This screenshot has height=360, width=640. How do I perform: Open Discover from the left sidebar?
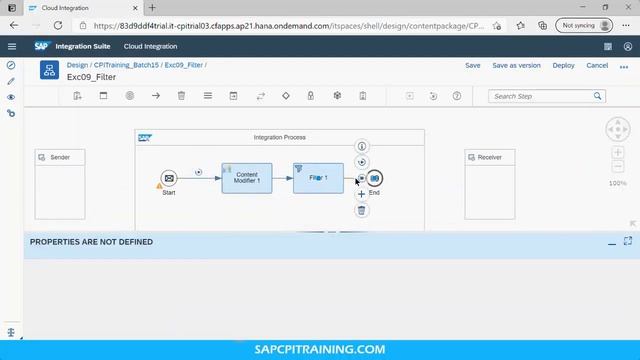[11, 65]
